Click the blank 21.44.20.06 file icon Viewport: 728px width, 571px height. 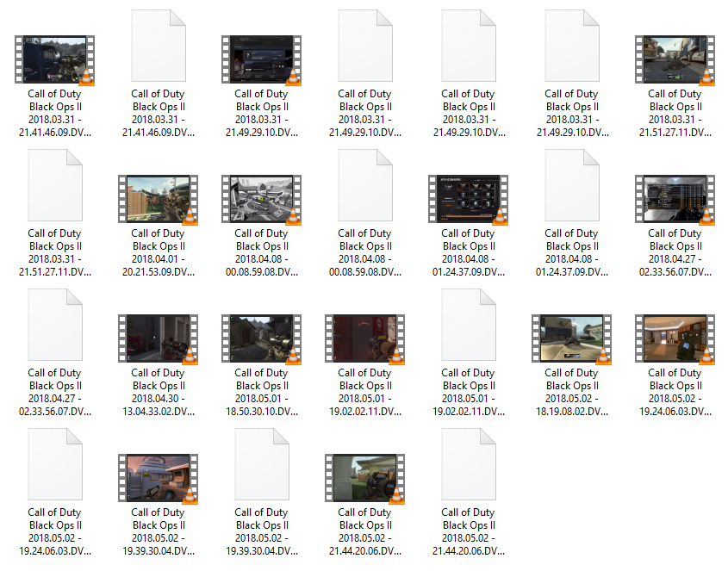[x=469, y=464]
